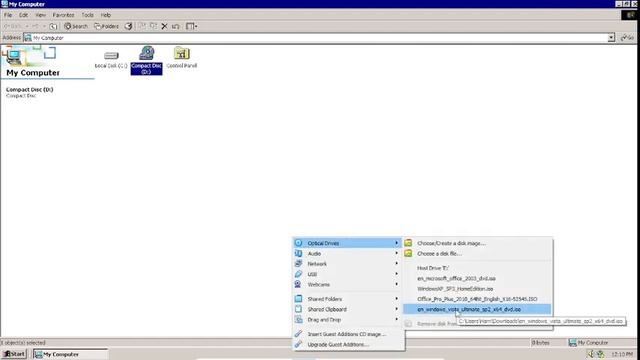The height and width of the screenshot is (360, 640).
Task: Expand the Shared Clipboard submenu arrow
Action: tap(396, 309)
